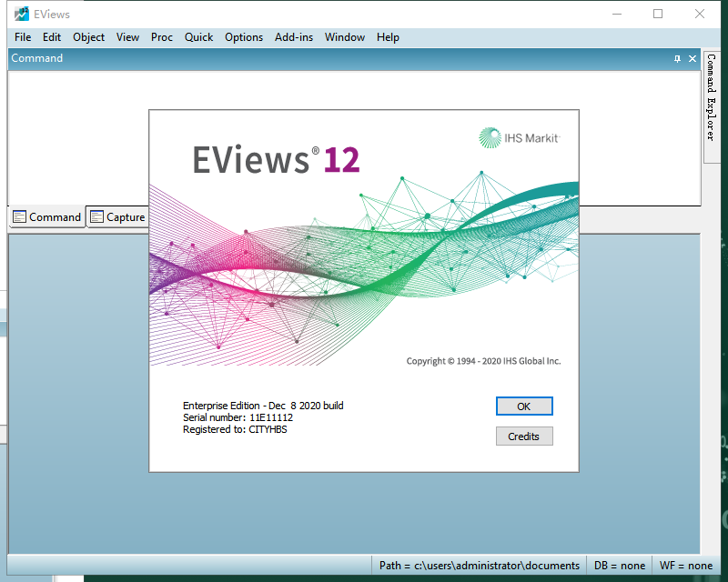Open the Options menu
Viewport: 728px width, 582px height.
(244, 37)
